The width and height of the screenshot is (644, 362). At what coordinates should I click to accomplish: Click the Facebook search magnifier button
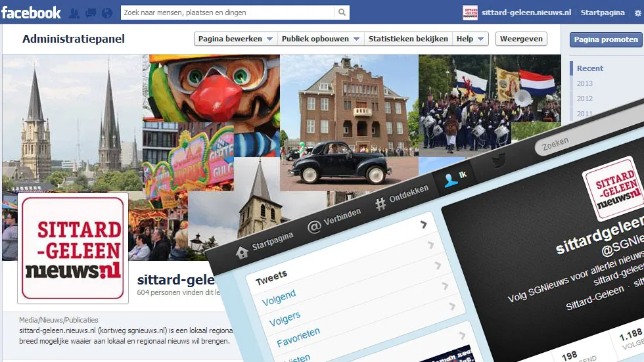tap(342, 12)
